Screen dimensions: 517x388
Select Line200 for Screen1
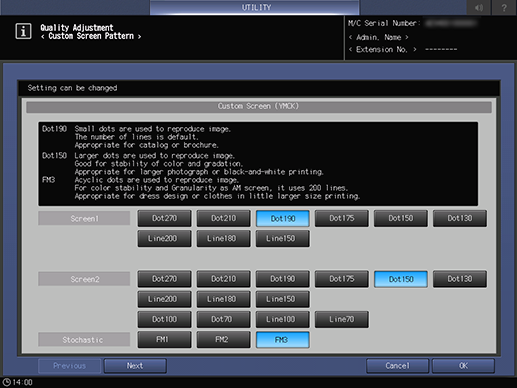[x=164, y=239]
